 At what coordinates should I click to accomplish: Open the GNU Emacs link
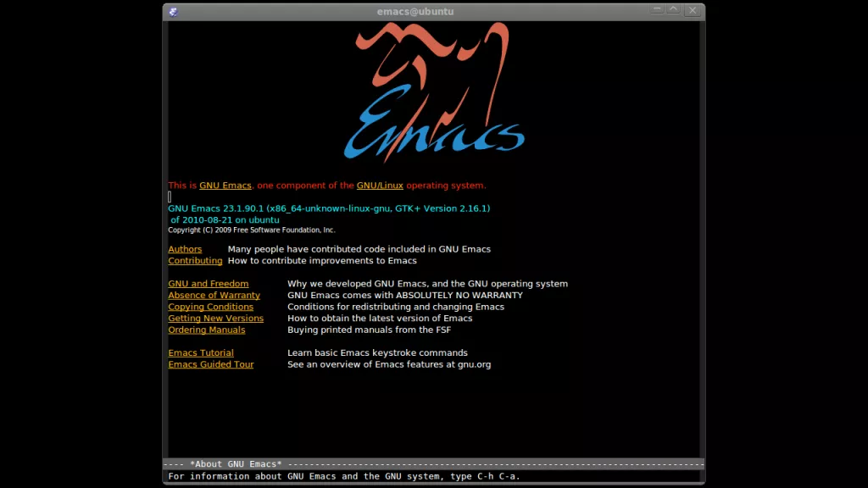225,186
